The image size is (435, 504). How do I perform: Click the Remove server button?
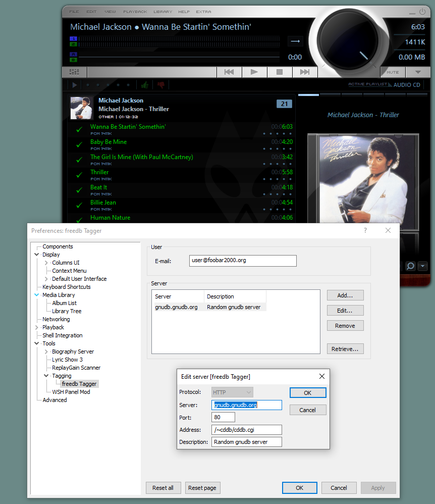[x=345, y=326]
